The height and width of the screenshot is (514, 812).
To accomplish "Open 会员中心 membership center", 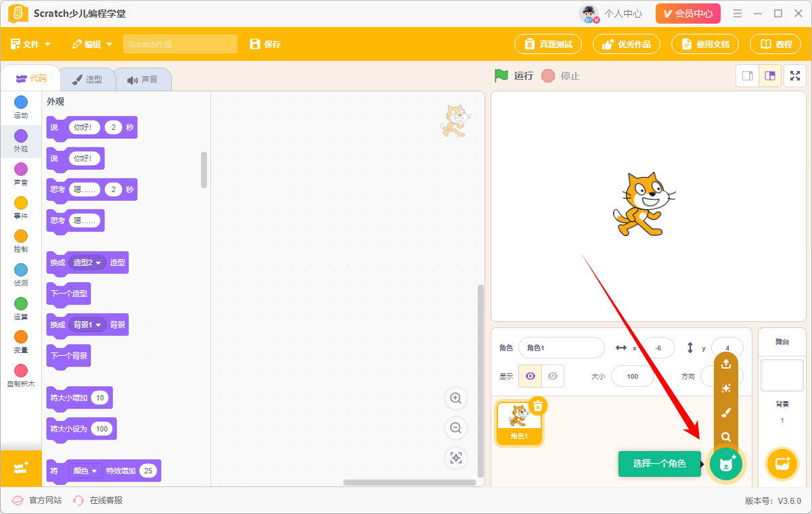I will tap(688, 14).
